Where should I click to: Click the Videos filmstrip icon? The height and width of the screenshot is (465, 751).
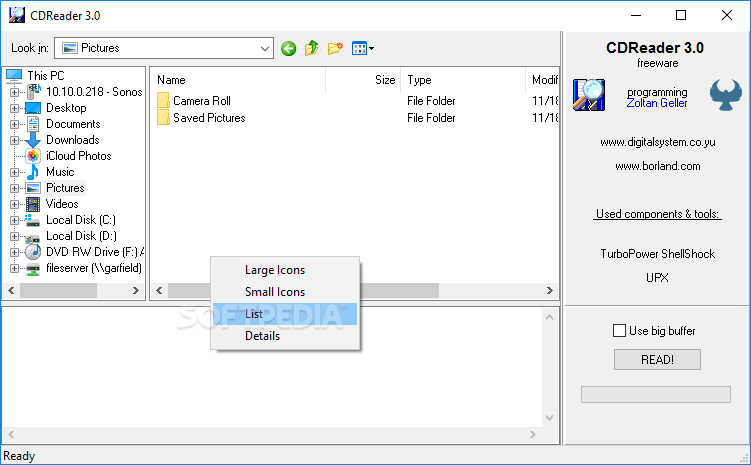pyautogui.click(x=33, y=204)
